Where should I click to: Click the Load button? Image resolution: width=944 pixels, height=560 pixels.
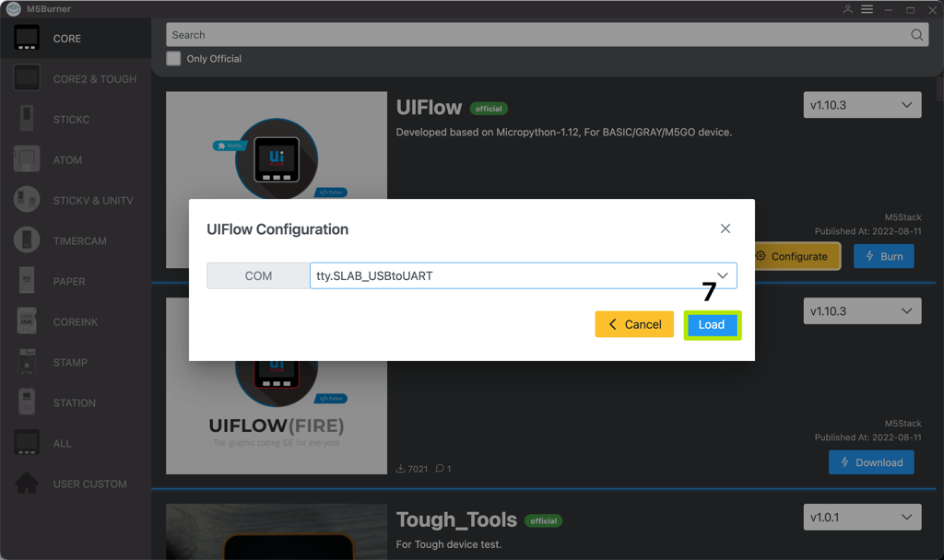click(713, 325)
